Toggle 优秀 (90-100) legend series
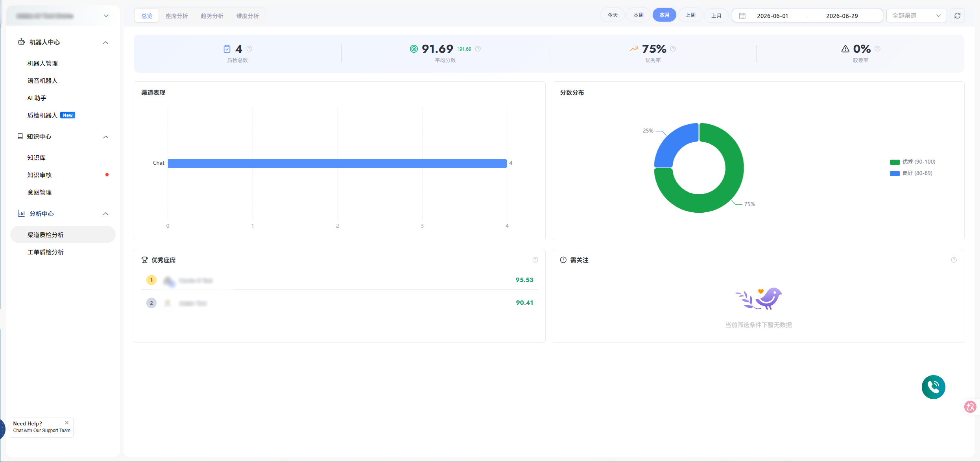The width and height of the screenshot is (980, 462). pyautogui.click(x=912, y=162)
